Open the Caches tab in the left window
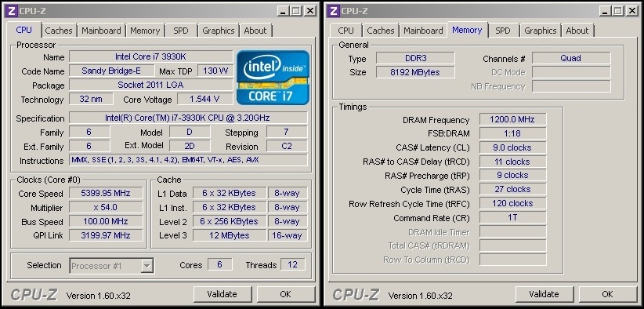 pos(58,31)
